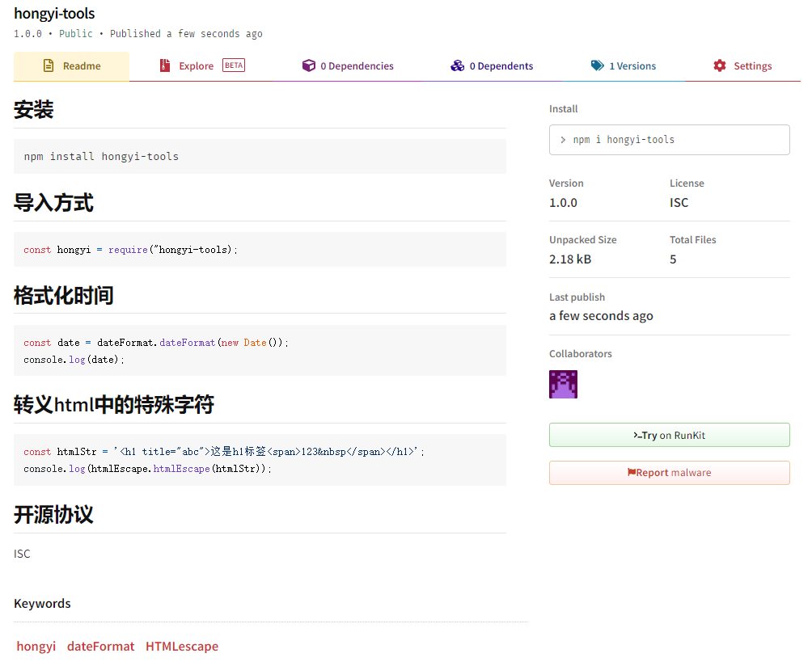The width and height of the screenshot is (812, 666).
Task: Click the Dependents stacked cubes icon
Action: (x=458, y=66)
